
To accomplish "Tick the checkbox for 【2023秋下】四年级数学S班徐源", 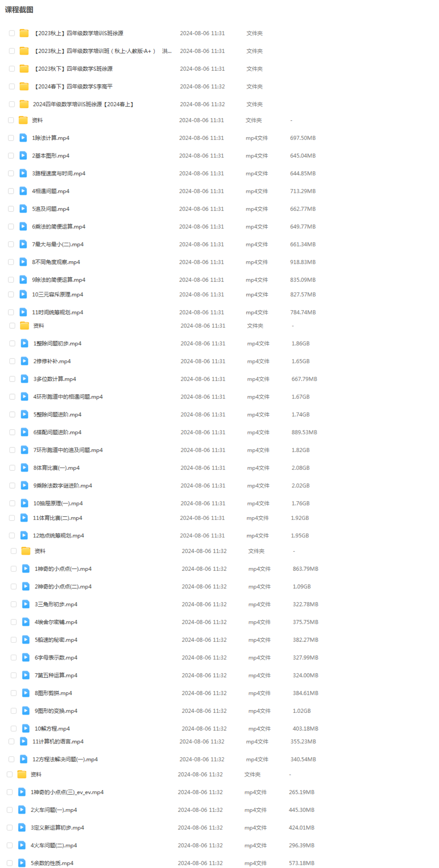I will click(x=12, y=69).
